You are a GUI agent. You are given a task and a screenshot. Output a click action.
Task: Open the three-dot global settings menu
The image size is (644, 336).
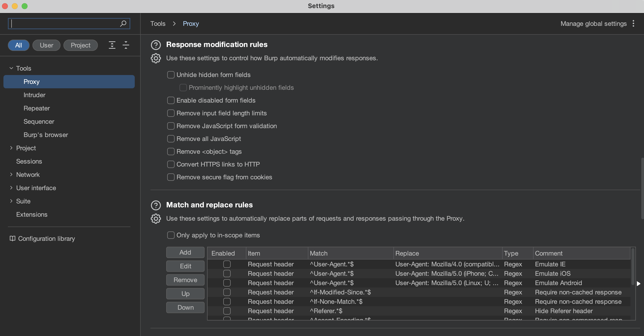633,24
